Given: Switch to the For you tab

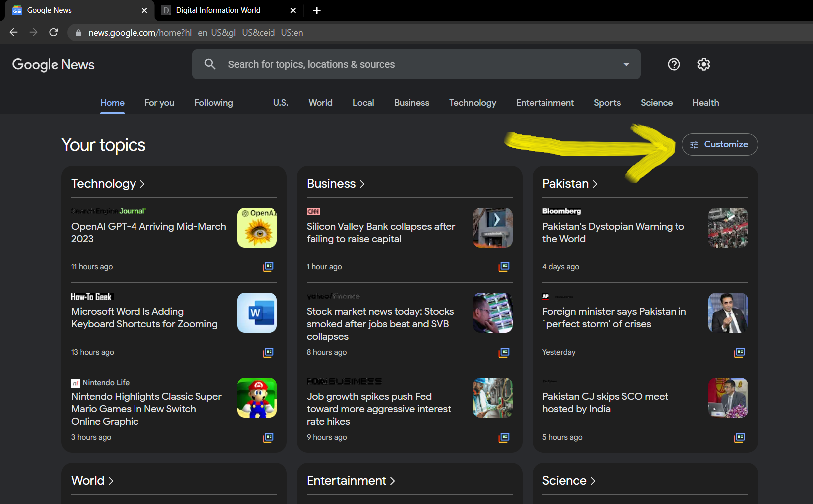Looking at the screenshot, I should (x=159, y=103).
